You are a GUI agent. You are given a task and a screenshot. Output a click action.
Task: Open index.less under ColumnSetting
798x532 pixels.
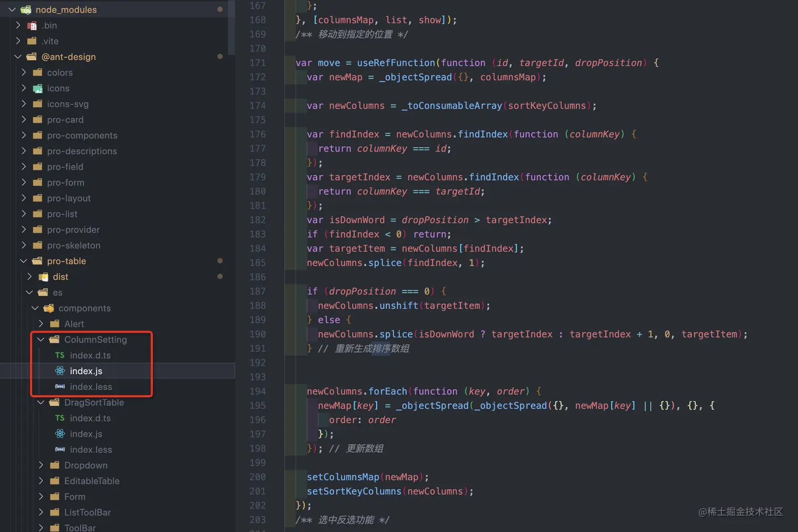pyautogui.click(x=91, y=386)
